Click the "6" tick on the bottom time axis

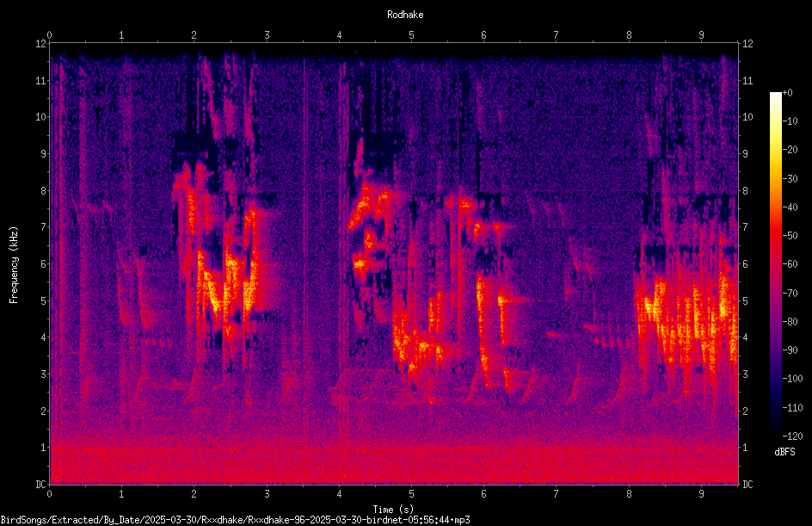[x=483, y=494]
